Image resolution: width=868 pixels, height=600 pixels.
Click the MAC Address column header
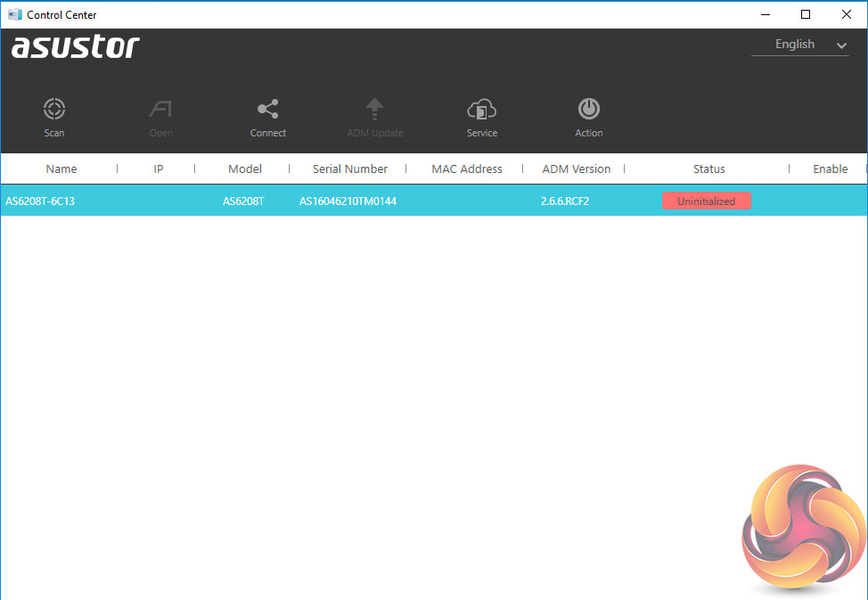tap(467, 169)
